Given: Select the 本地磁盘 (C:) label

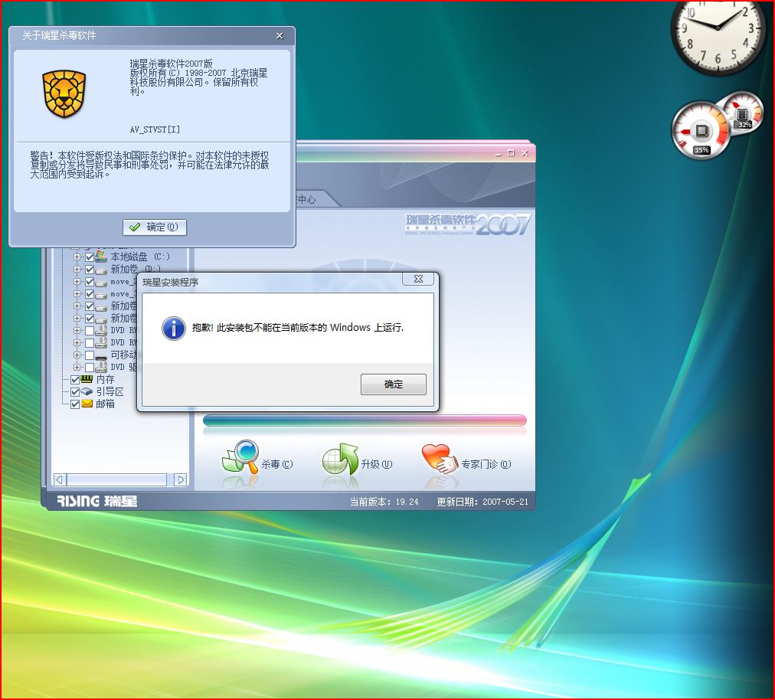Looking at the screenshot, I should tap(140, 257).
